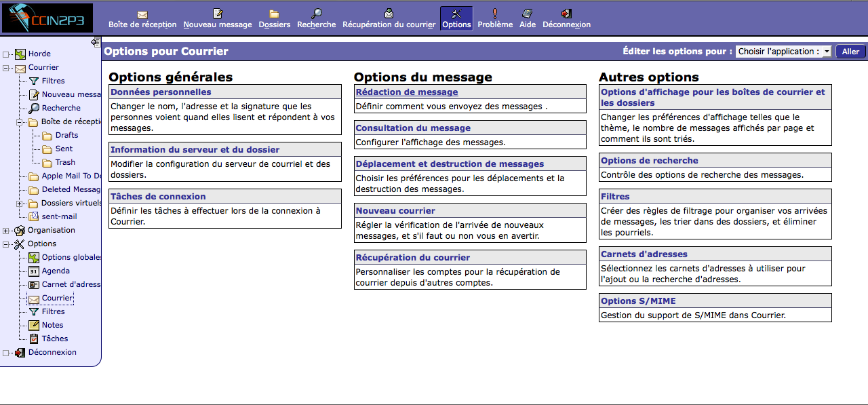Open Boîte de réception from the top toolbar
Viewport: 868px width, 405px height.
tap(142, 19)
